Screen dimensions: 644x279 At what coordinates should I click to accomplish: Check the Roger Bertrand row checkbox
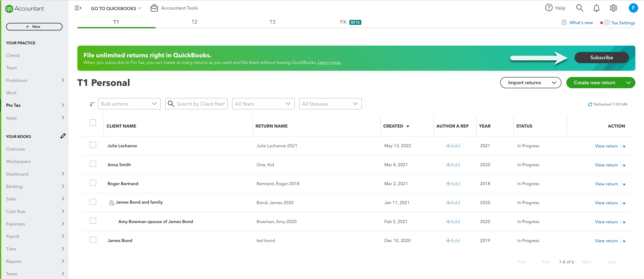coord(93,183)
